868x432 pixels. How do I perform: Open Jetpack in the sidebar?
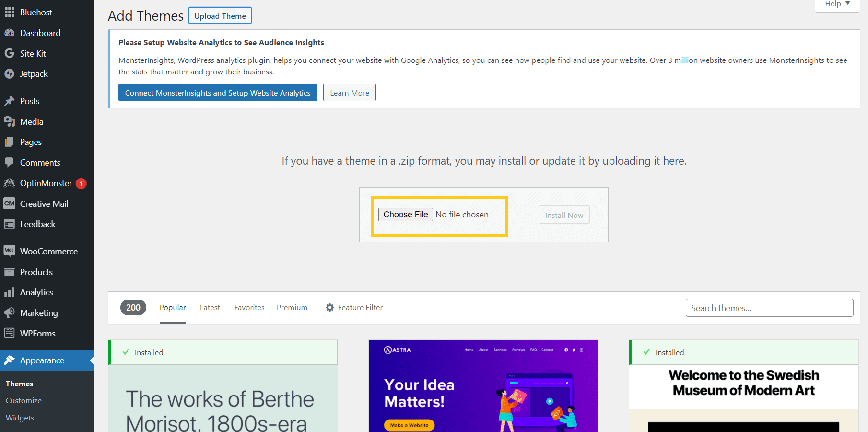(47, 74)
